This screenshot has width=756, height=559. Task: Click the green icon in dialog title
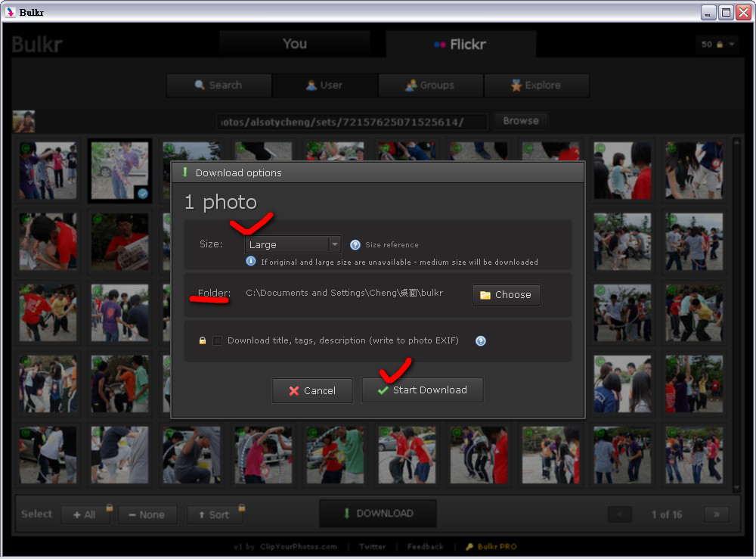184,172
